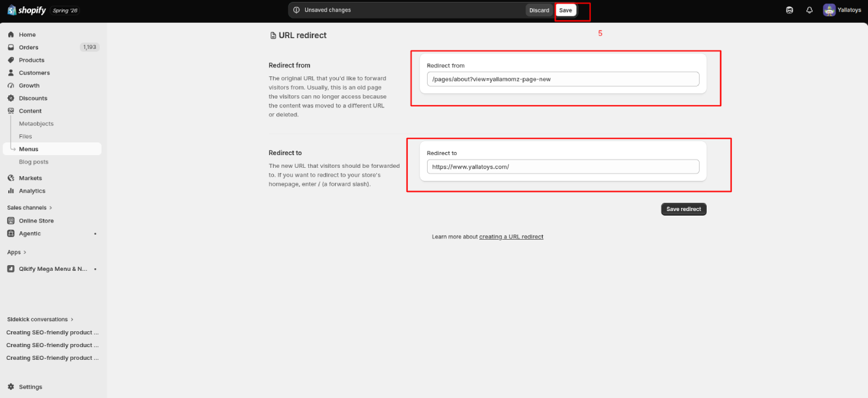This screenshot has height=398, width=868.
Task: Open the notifications bell
Action: coord(810,10)
